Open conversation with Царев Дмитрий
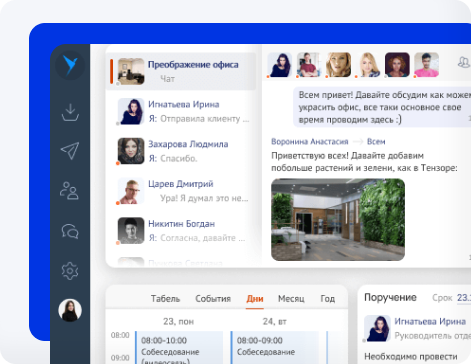Viewport: 471px width, 364px height. click(181, 191)
